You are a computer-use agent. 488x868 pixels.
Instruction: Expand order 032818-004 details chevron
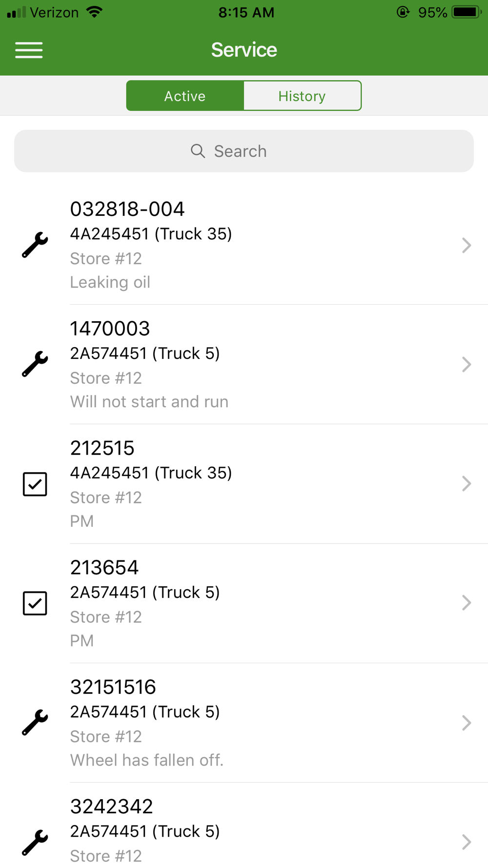[467, 245]
